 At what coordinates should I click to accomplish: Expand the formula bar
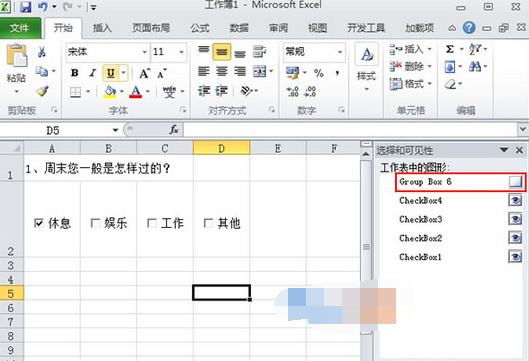[523, 129]
